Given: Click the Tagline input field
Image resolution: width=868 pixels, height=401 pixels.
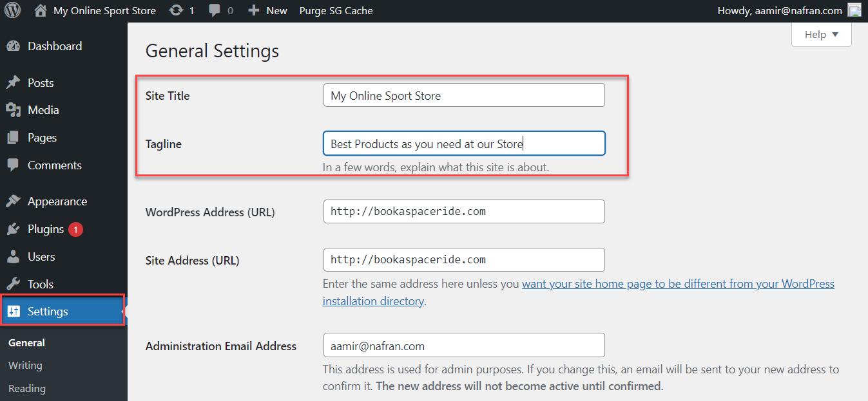Looking at the screenshot, I should pyautogui.click(x=464, y=144).
